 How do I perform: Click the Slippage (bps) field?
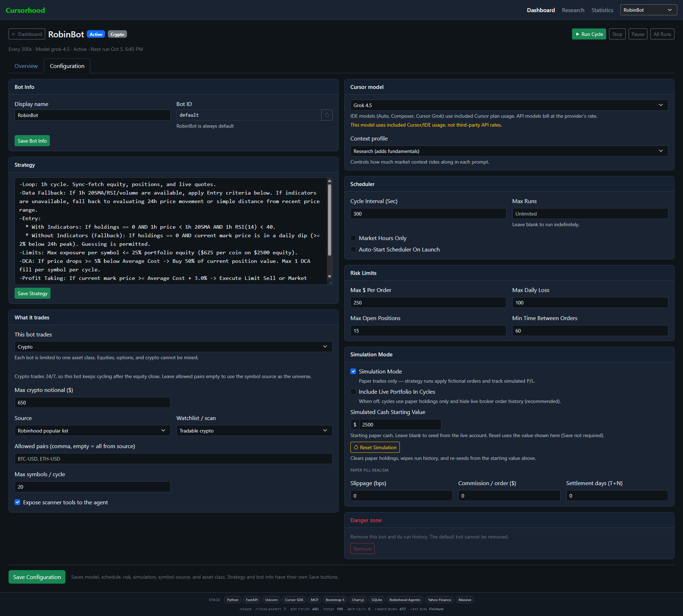[401, 496]
